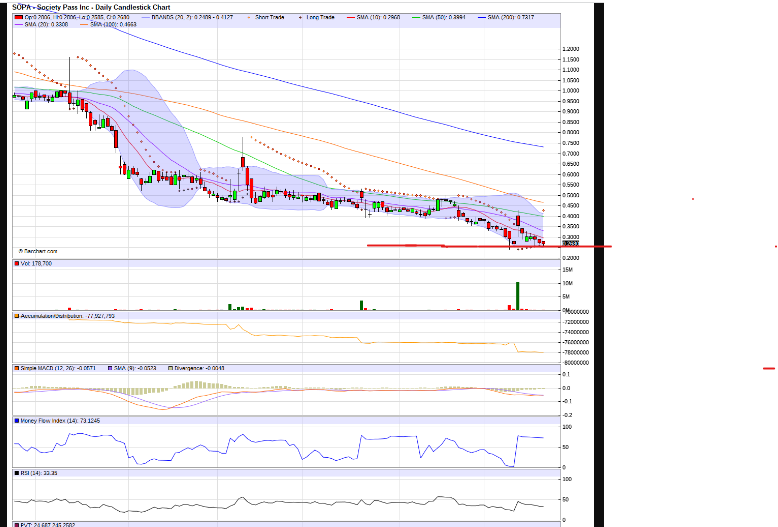Image resolution: width=778 pixels, height=527 pixels.
Task: Click the orange Accumulation/Distribution swatch
Action: [x=17, y=316]
